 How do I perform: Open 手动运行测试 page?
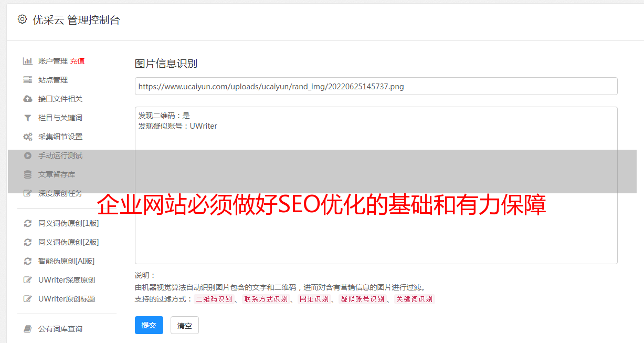60,155
